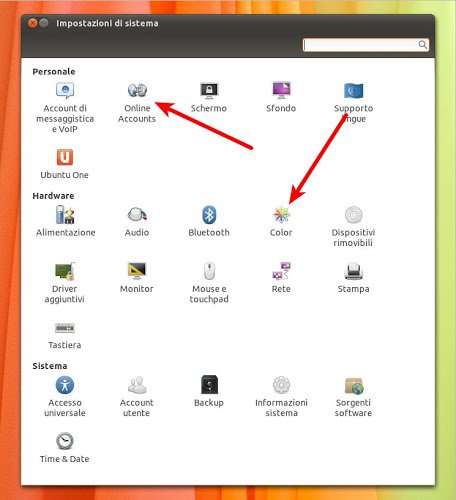Open Online Accounts settings
456x500 pixels.
tap(137, 103)
